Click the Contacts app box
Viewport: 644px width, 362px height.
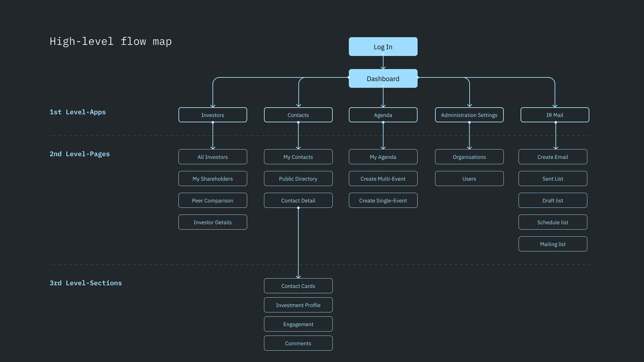coord(298,115)
